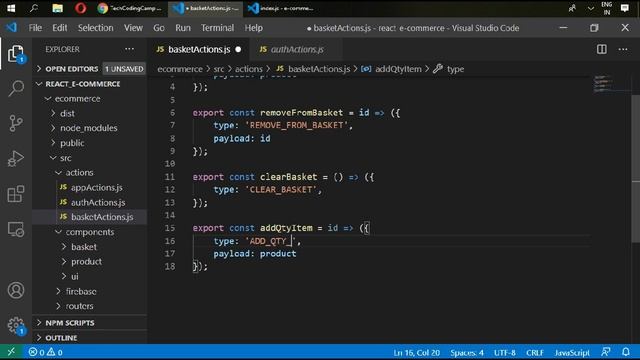640x360 pixels.
Task: Open File Explorer from taskbar
Action: tap(58, 8)
